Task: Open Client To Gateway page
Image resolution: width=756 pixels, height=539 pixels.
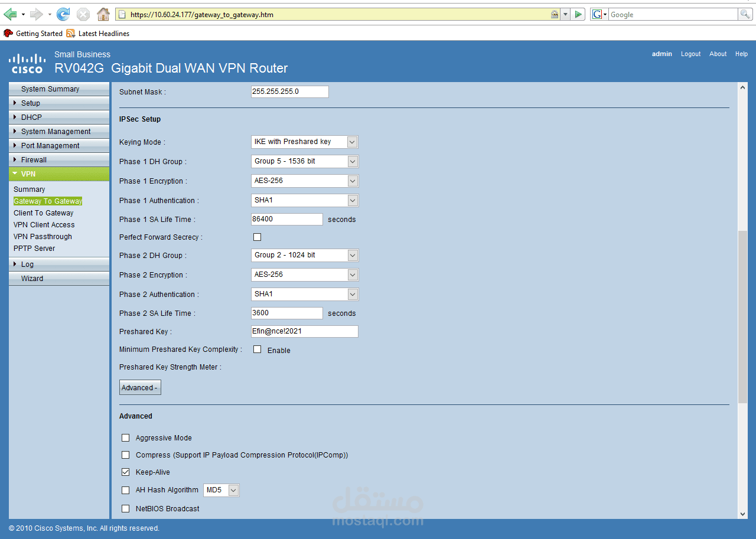Action: pos(44,213)
